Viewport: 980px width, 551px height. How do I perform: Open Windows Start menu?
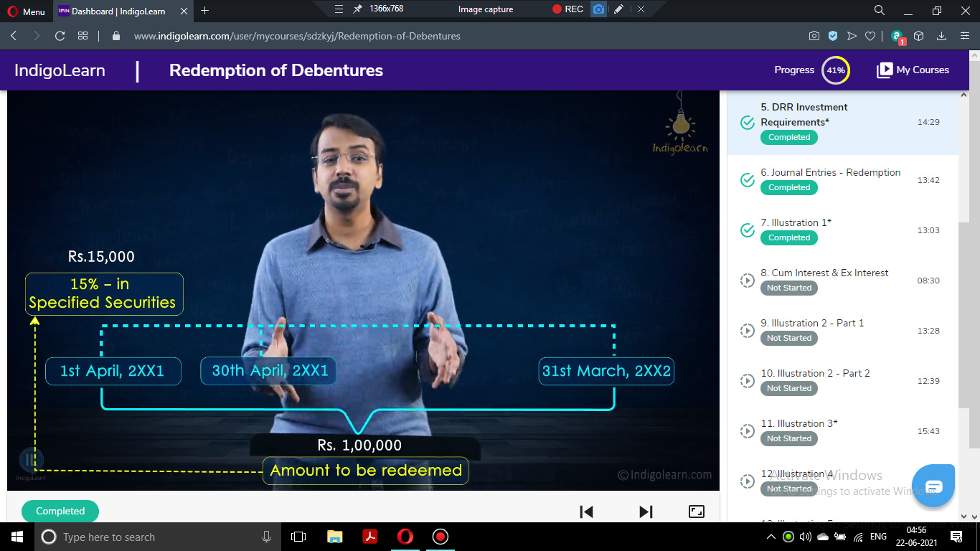tap(17, 537)
